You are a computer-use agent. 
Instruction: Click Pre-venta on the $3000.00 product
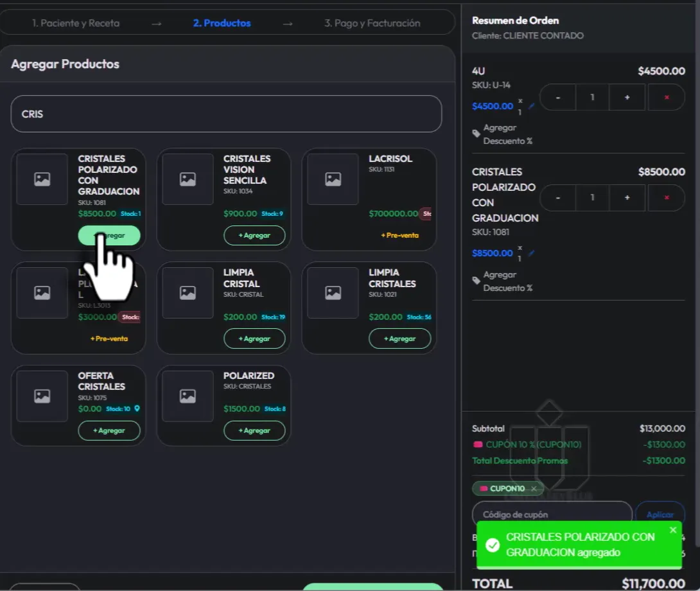point(109,339)
